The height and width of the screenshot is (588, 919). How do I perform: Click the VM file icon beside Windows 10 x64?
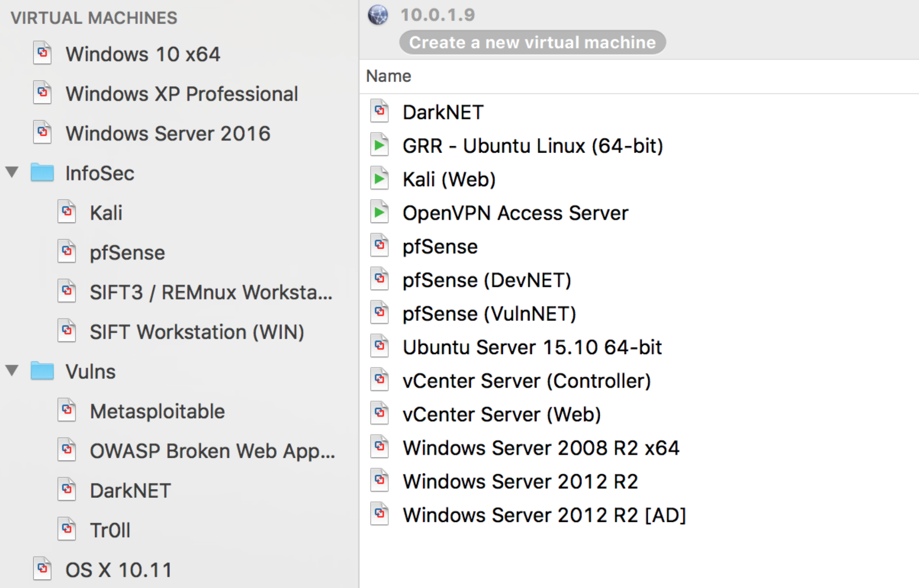point(42,53)
